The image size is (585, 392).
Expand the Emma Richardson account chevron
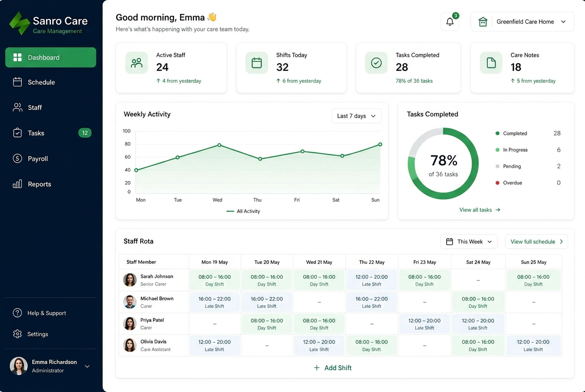(87, 367)
